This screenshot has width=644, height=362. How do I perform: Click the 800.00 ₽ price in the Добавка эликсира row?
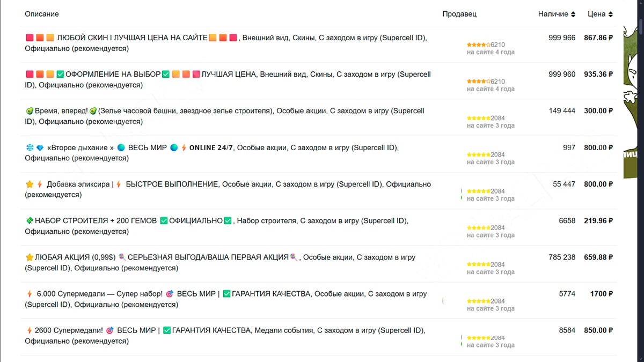click(598, 184)
